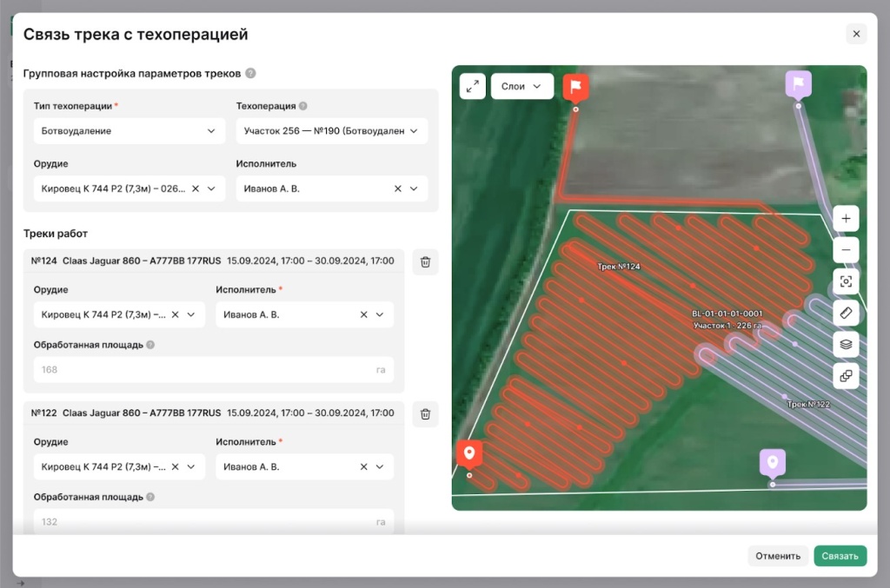Click the Связать button

tap(840, 556)
